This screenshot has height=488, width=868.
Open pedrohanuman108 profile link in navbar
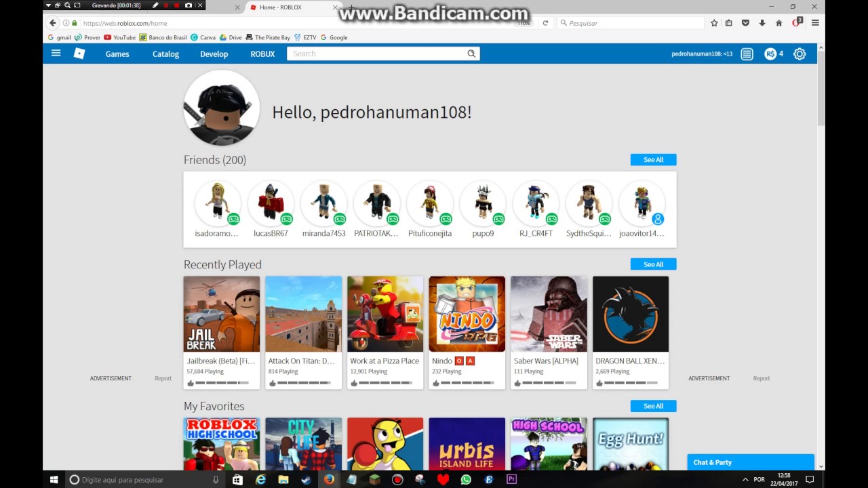pos(702,54)
